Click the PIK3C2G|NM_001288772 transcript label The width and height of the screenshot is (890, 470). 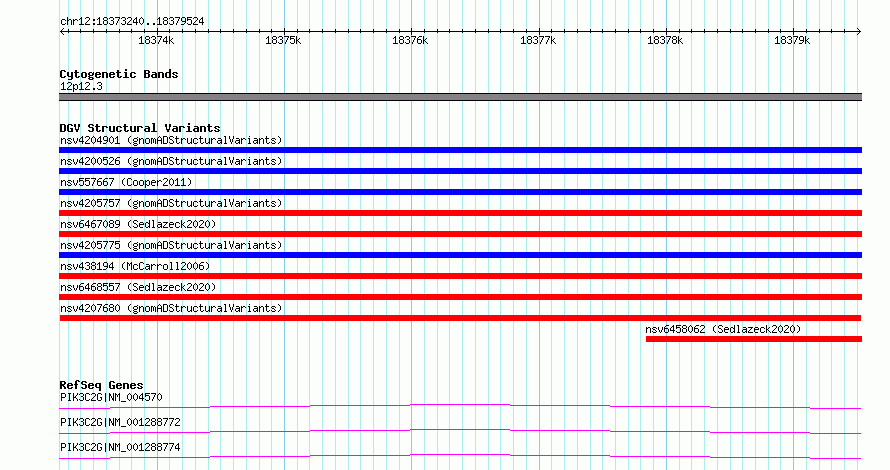(120, 422)
